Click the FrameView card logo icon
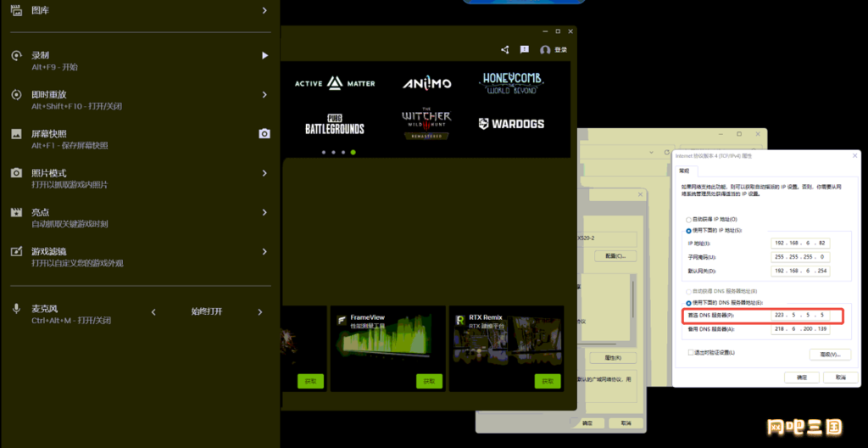This screenshot has height=448, width=868. click(x=342, y=321)
